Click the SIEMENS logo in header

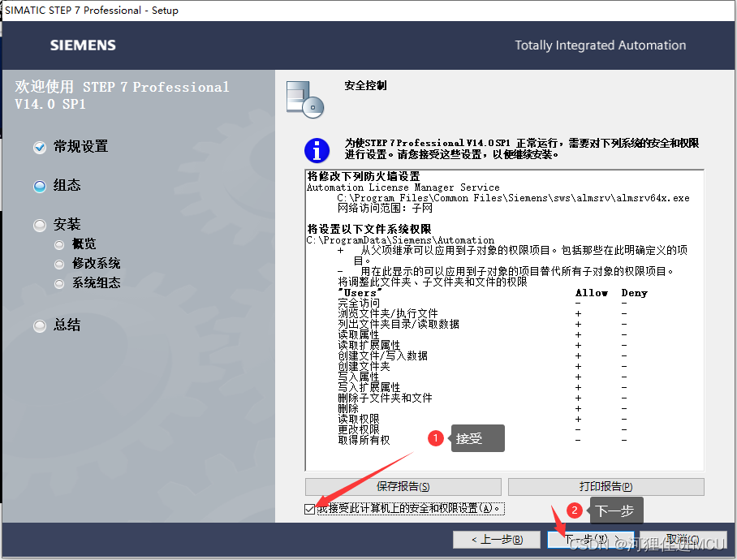[83, 45]
